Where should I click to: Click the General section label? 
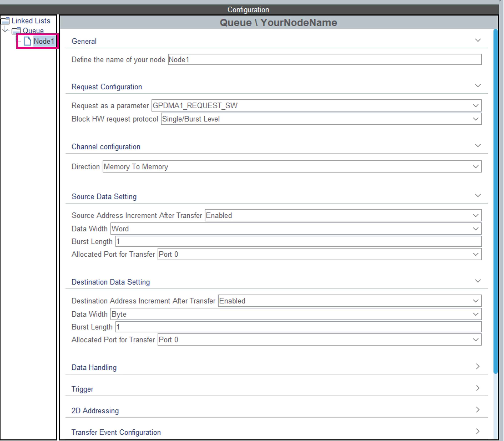pyautogui.click(x=84, y=41)
